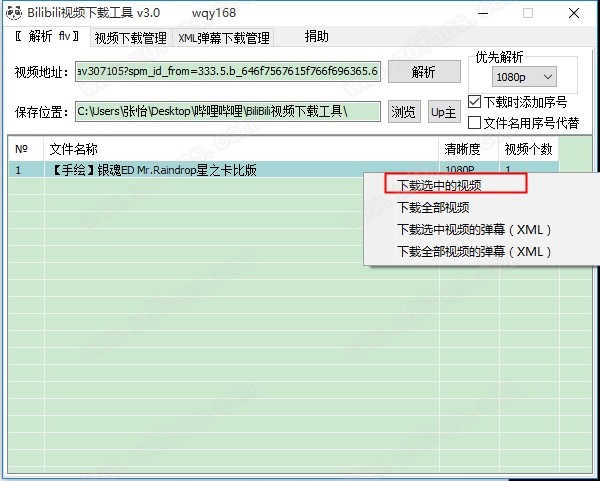Minimize the Bilibili download tool window

pyautogui.click(x=483, y=13)
